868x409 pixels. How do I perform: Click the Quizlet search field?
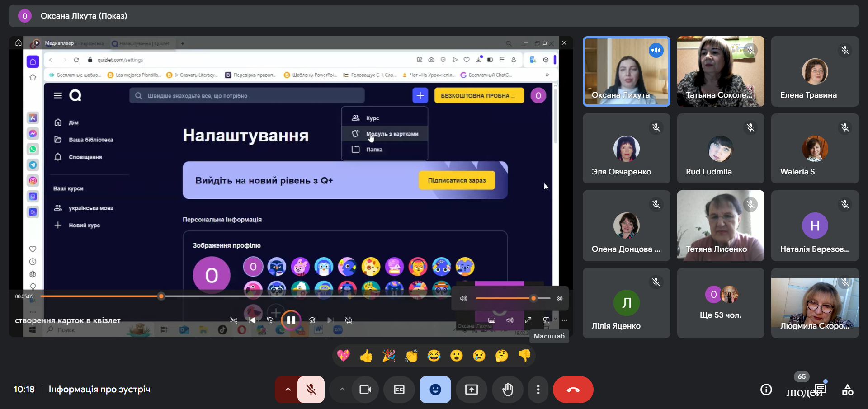click(x=247, y=95)
